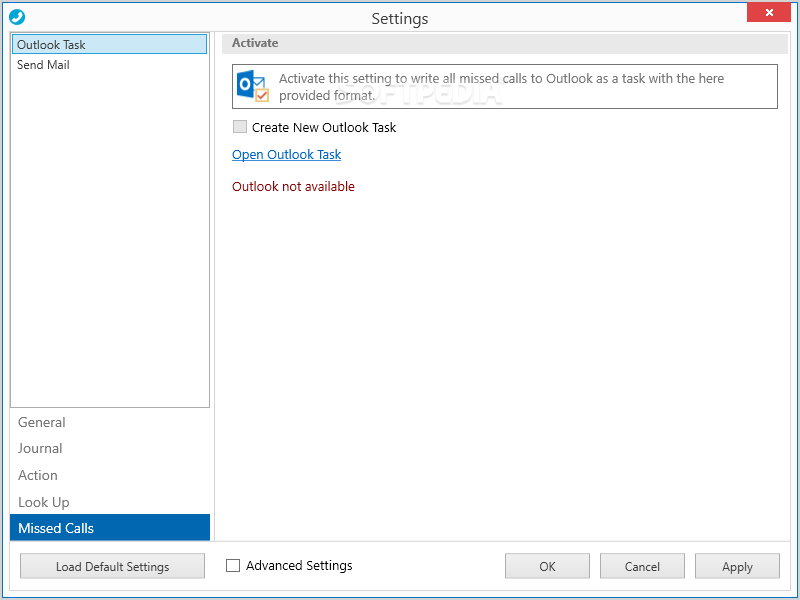Click the 'Outlook not available' message

pos(293,187)
